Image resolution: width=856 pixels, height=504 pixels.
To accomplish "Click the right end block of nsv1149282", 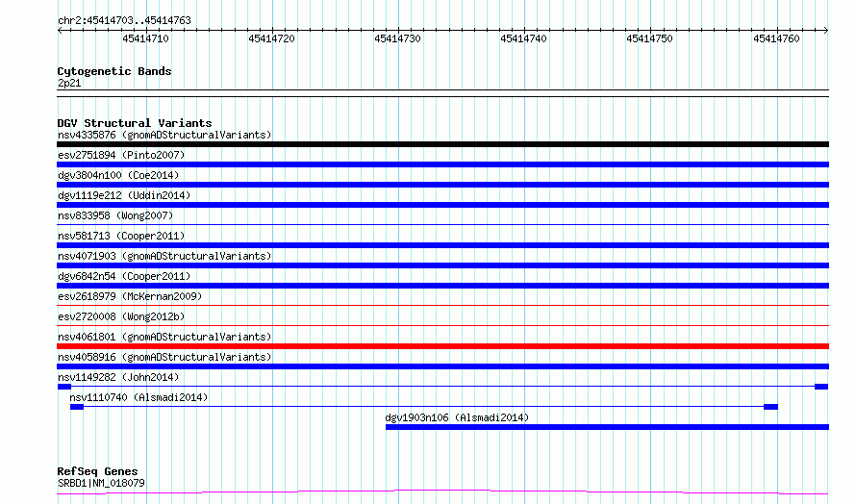I will [x=821, y=387].
